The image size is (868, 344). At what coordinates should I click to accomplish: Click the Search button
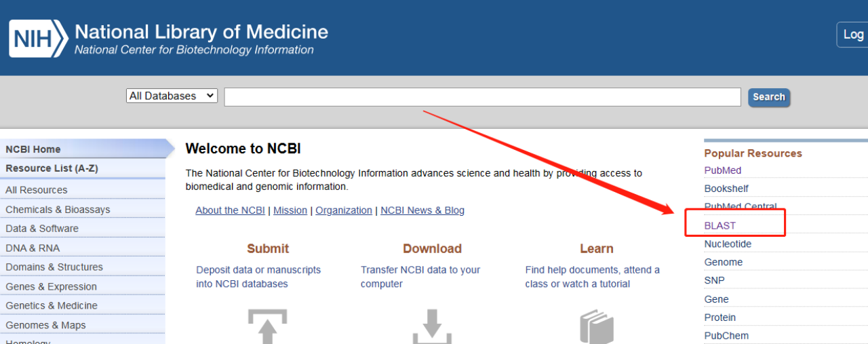click(769, 97)
